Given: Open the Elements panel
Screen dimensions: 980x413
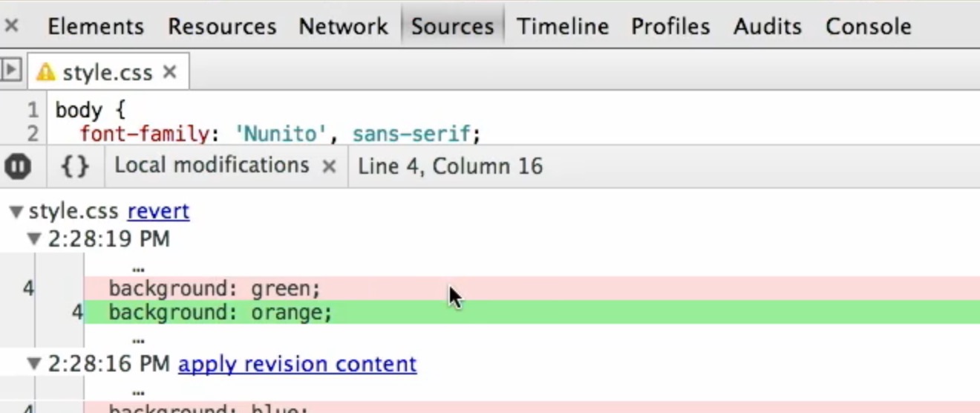Looking at the screenshot, I should click(x=95, y=27).
